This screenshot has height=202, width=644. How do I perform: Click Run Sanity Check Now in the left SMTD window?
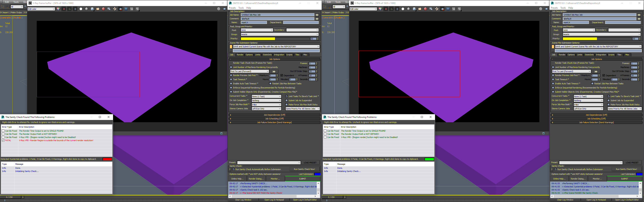point(304,169)
